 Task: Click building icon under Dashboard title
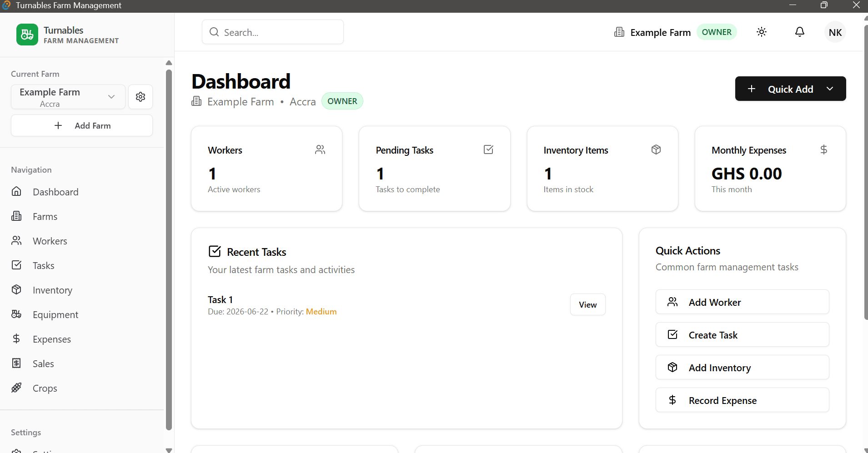[x=196, y=101]
